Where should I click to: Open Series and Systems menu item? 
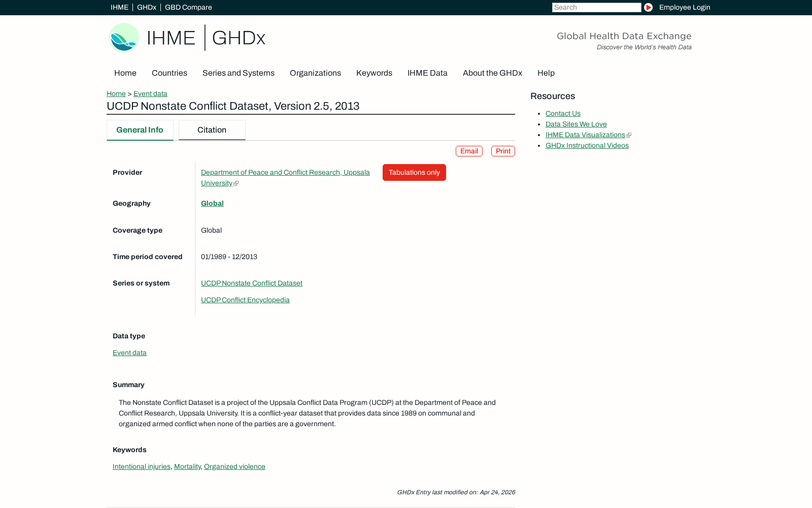point(239,73)
